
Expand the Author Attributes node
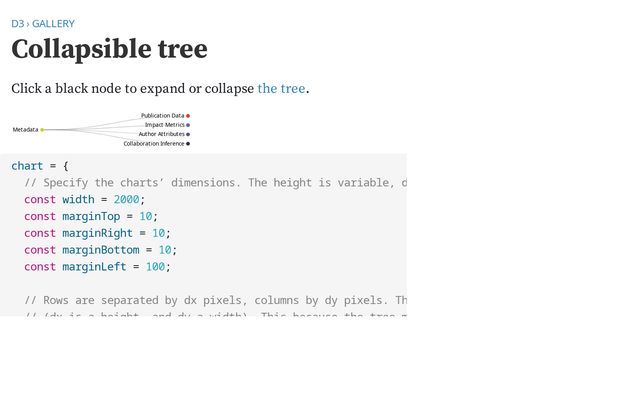tap(188, 134)
